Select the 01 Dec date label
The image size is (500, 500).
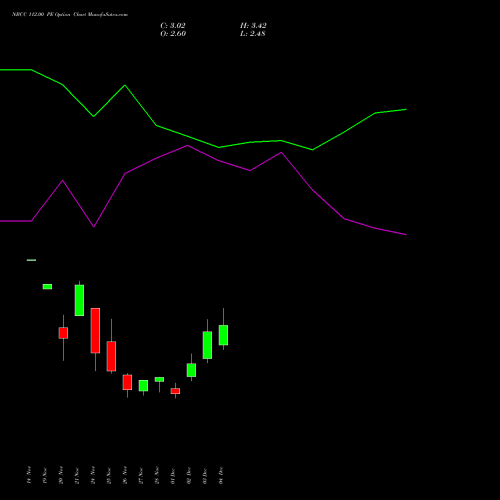173,475
